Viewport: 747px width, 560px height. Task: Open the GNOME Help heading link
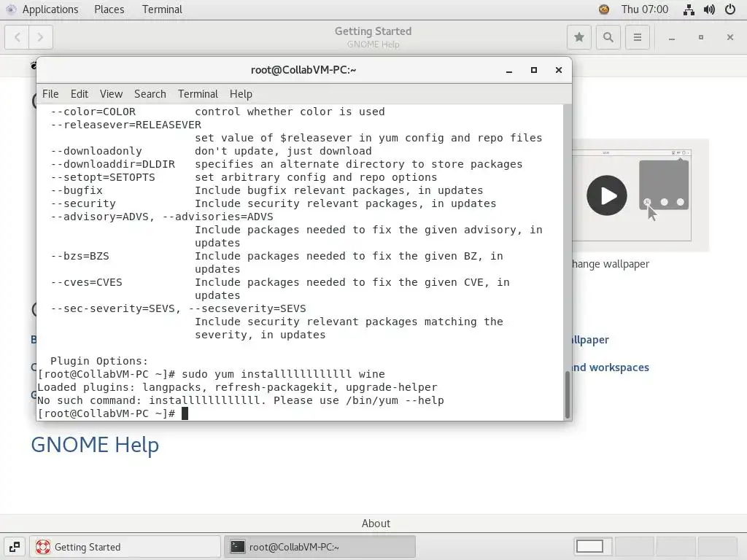95,445
